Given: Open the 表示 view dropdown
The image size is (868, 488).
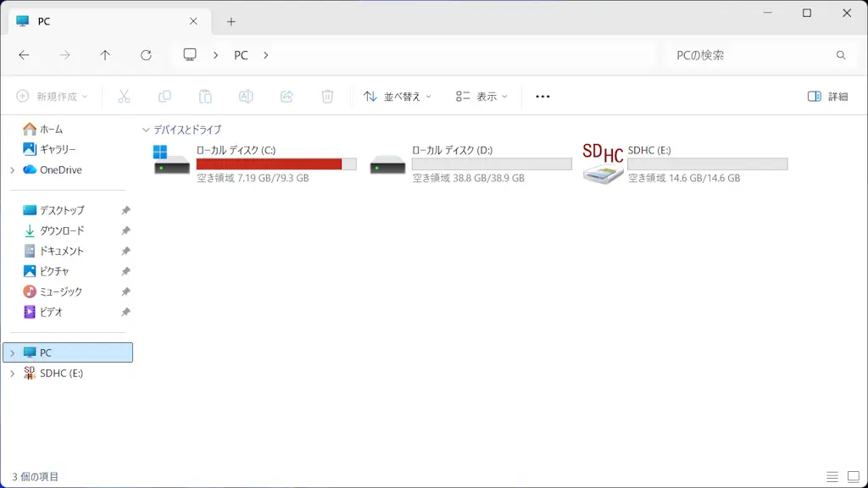Looking at the screenshot, I should click(x=481, y=97).
